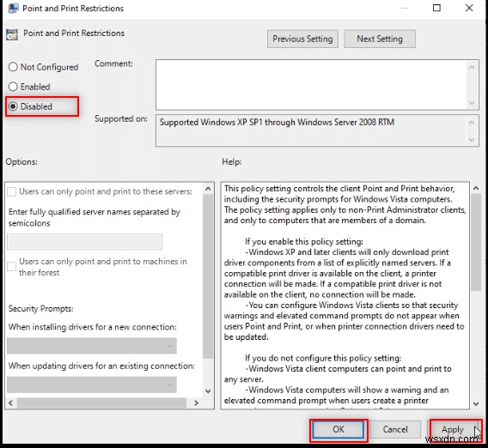Open the 'installing drivers for a new connection' dropdown
Viewport: 488px width, 448px height.
pos(92,346)
